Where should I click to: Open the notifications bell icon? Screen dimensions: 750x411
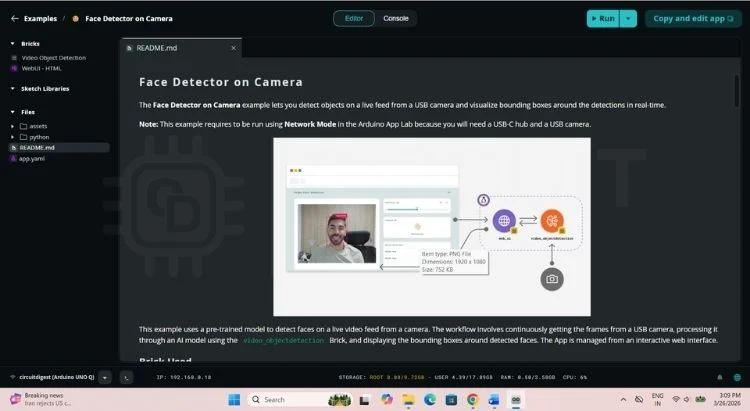click(x=720, y=378)
